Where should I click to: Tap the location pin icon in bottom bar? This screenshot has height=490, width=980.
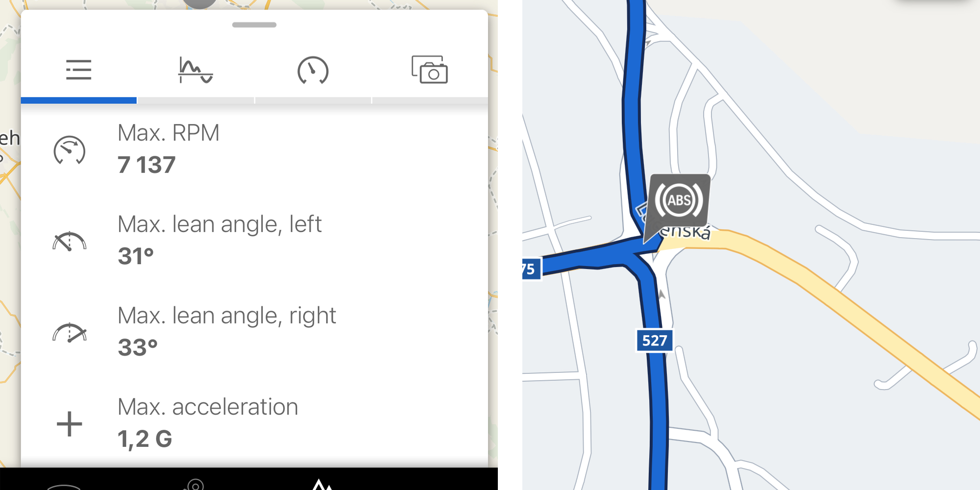coord(195,485)
